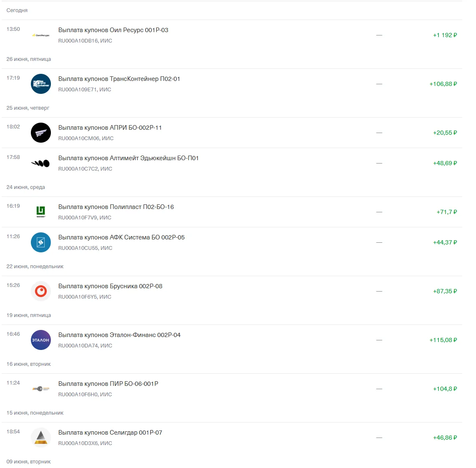Click the 17:19 timestamp
Screen dimensions: 476x468
point(13,78)
